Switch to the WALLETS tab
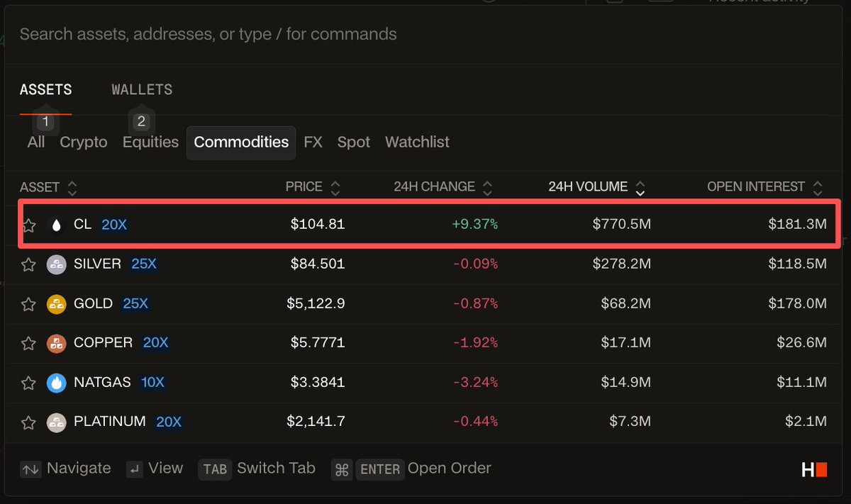The width and height of the screenshot is (851, 504). coord(142,90)
